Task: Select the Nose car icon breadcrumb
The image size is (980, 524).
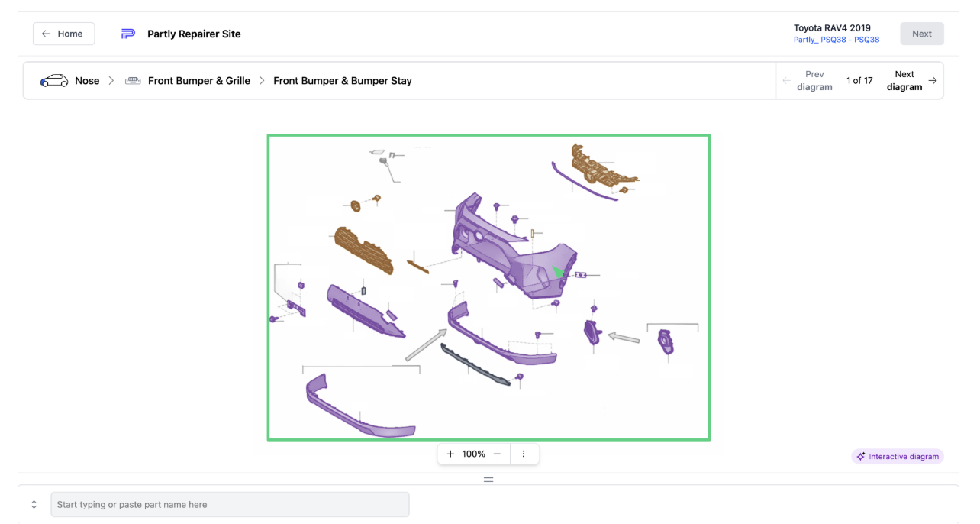Action: point(54,81)
